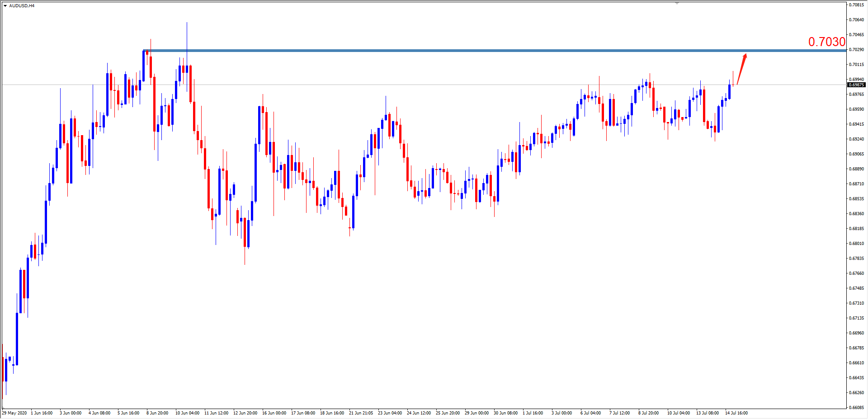Click the 16 Jun 00:00 time label
This screenshot has height=419, width=868.
(274, 413)
